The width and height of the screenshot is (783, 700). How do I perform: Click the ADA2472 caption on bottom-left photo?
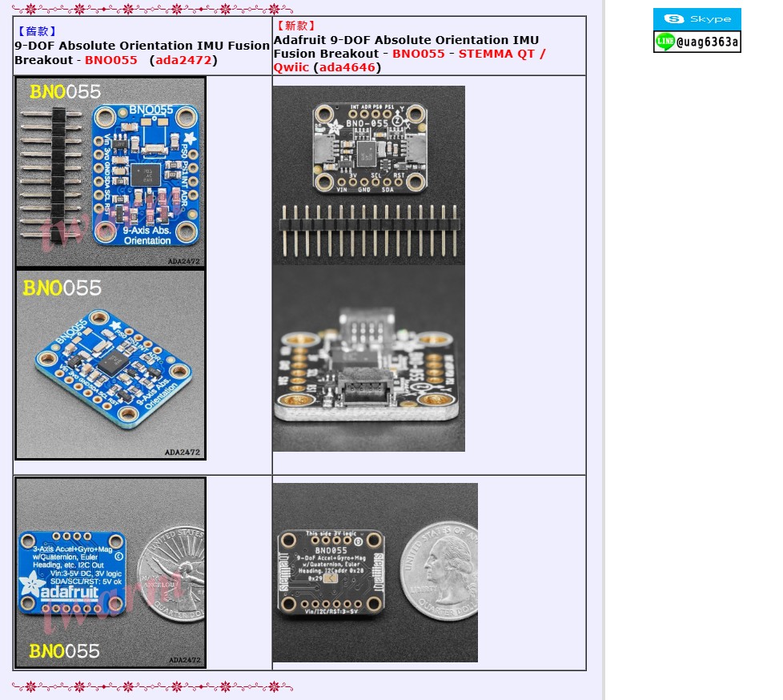(x=184, y=658)
